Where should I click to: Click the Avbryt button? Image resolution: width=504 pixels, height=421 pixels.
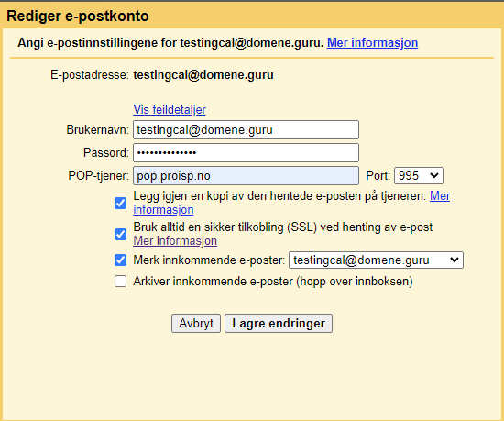pos(196,323)
